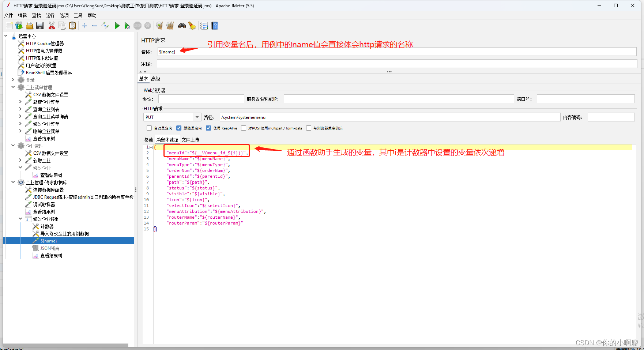
Task: Collapse the 运营中心 root tree node
Action: 6,36
